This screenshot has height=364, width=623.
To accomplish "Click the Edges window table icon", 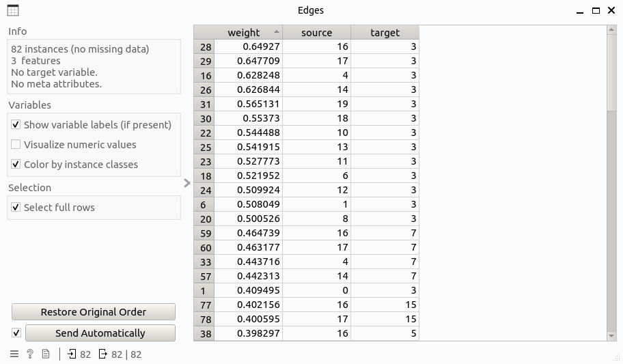I will 13,10.
